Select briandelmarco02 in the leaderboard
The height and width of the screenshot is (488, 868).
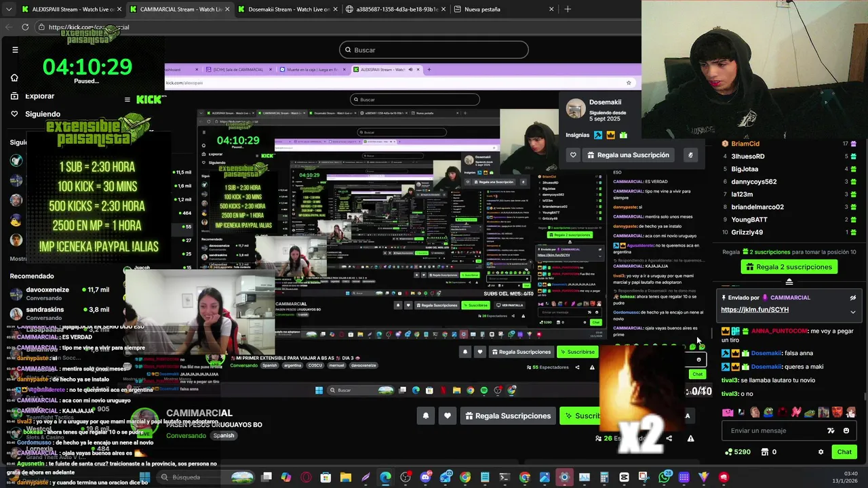point(757,207)
